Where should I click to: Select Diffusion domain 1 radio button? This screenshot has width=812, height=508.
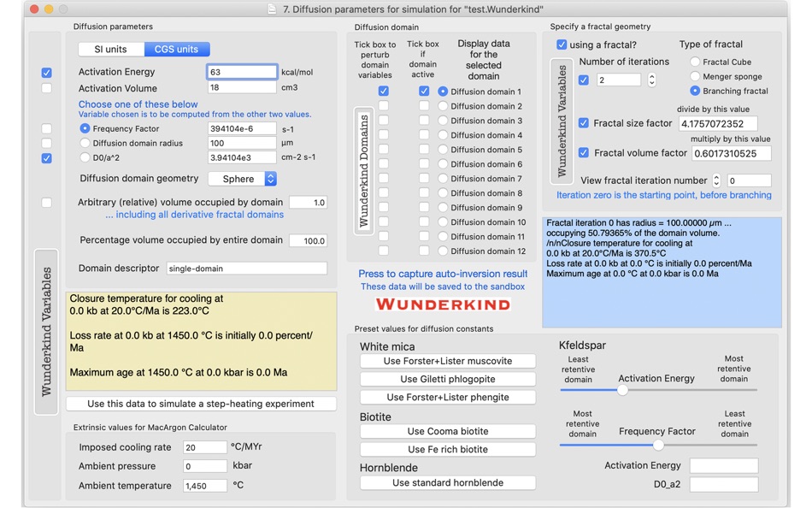pyautogui.click(x=443, y=92)
